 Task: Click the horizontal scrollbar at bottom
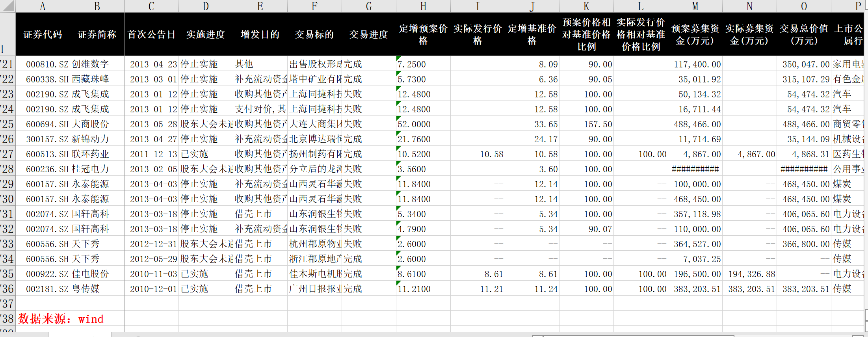[638, 336]
